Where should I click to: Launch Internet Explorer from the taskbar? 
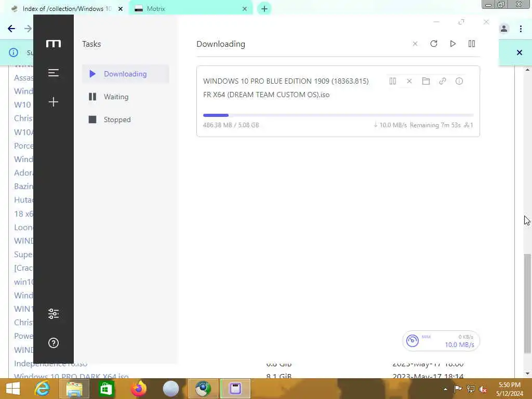[42, 389]
